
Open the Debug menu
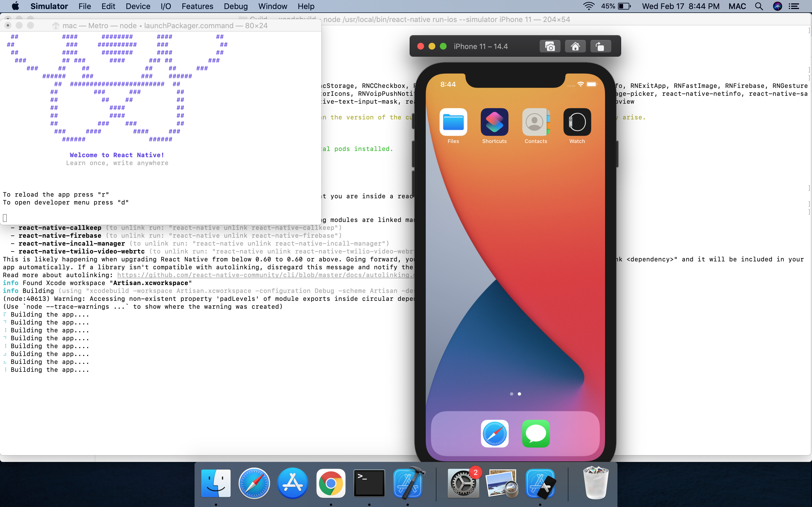point(235,6)
